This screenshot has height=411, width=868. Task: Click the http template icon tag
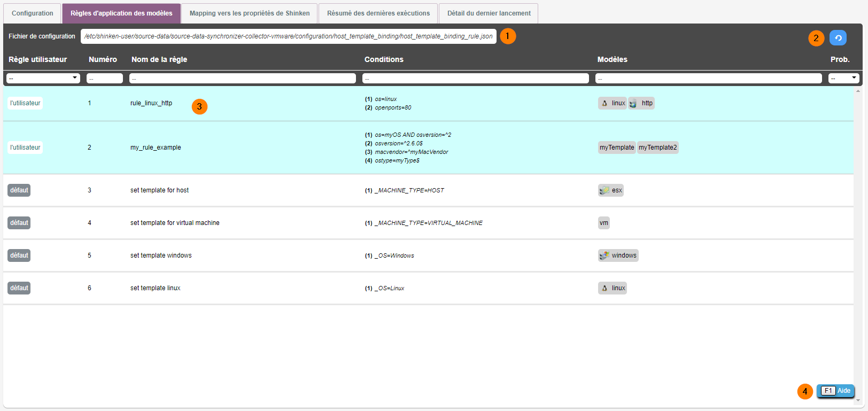point(641,103)
